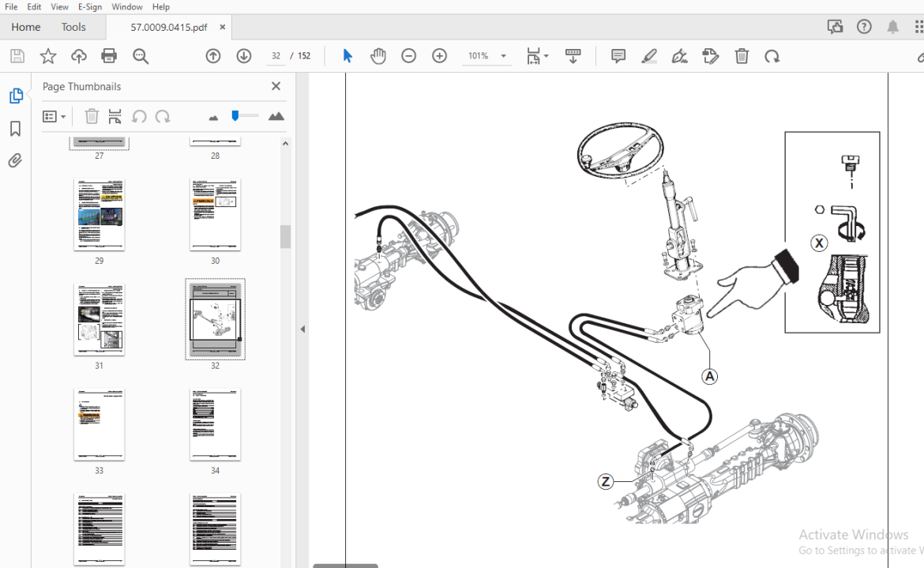Open the thumbnails Options dropdown menu
Screen dimensions: 924x568
point(54,117)
